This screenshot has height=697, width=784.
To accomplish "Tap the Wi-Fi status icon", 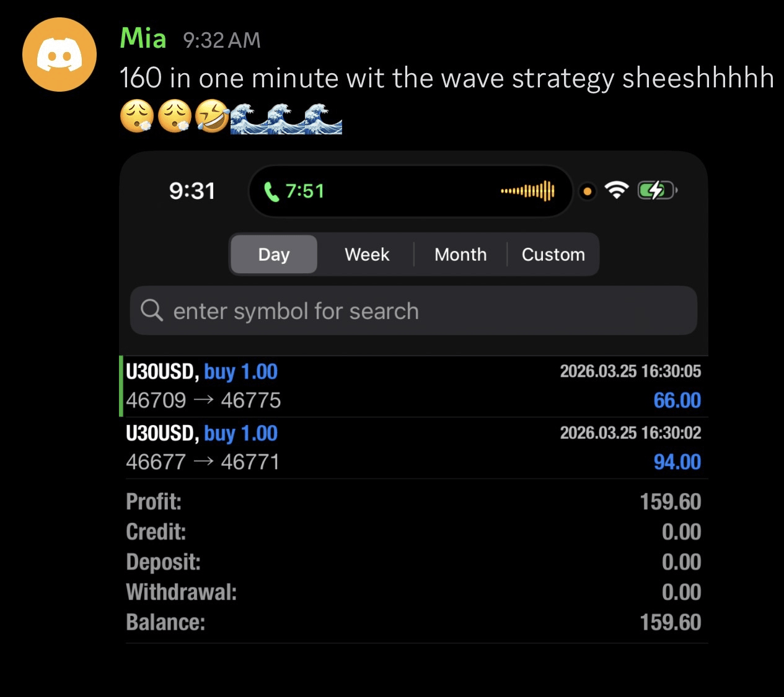I will [x=616, y=190].
